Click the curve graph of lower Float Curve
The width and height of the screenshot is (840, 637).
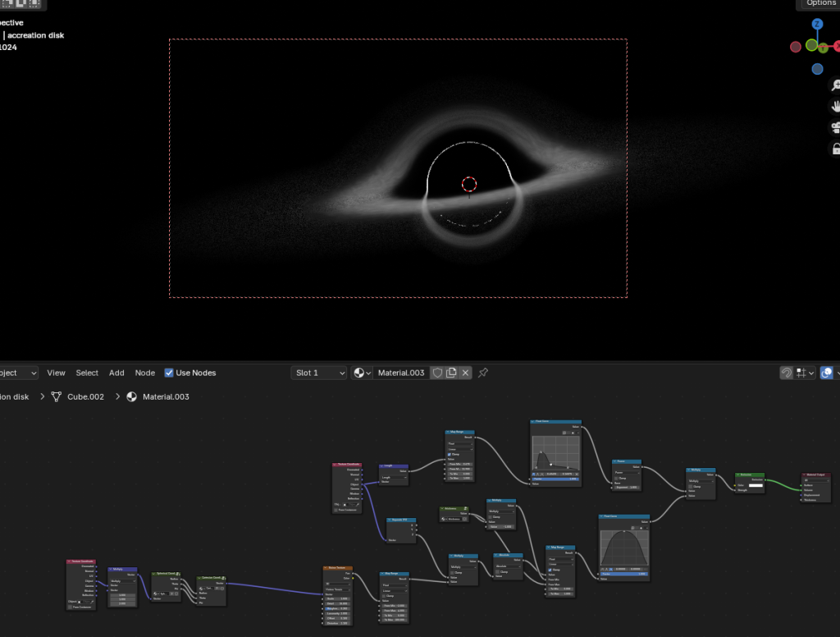pos(624,548)
